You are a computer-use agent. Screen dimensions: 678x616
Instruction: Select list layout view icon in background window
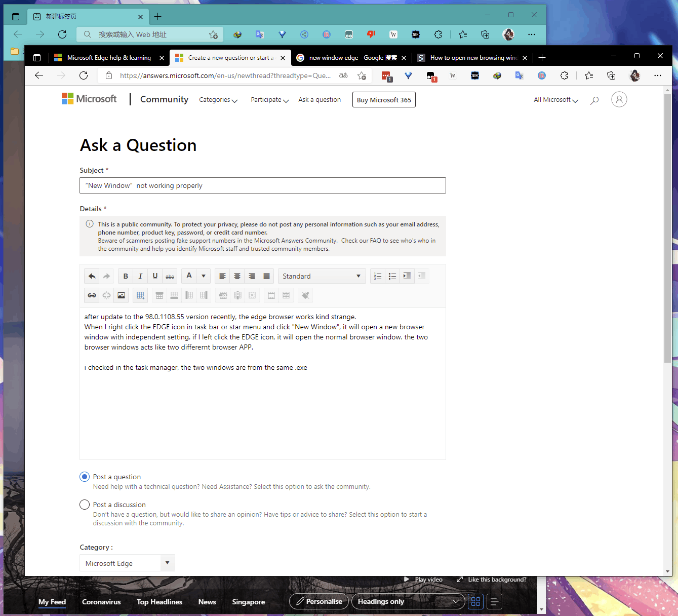click(x=494, y=601)
